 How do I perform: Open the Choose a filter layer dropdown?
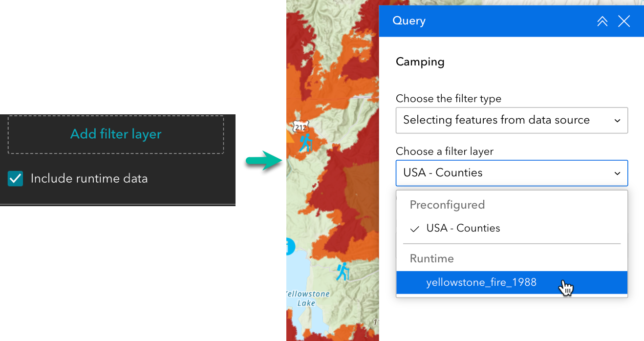click(x=512, y=173)
